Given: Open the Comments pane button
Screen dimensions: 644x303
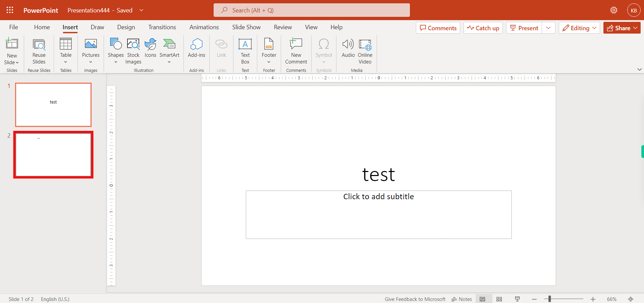Looking at the screenshot, I should click(438, 28).
